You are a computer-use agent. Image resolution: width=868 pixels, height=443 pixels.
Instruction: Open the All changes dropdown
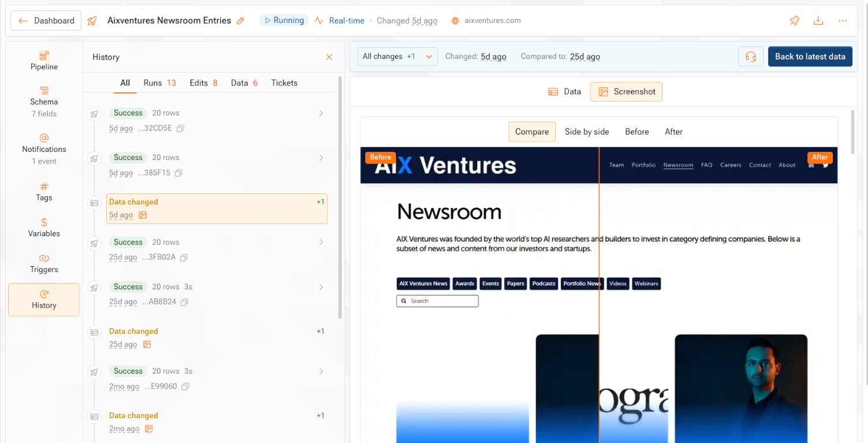tap(398, 57)
